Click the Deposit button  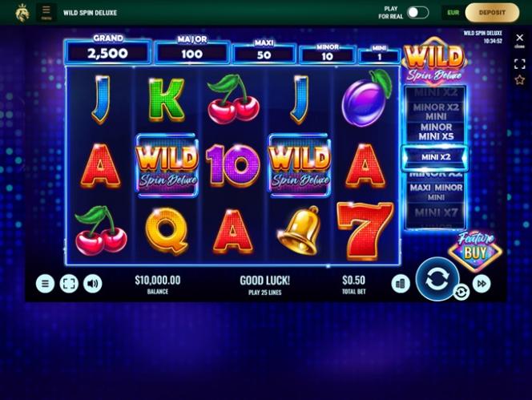pos(492,13)
